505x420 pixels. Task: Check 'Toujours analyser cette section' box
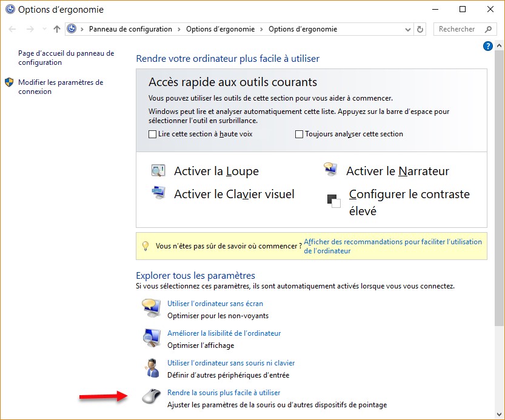tap(299, 134)
